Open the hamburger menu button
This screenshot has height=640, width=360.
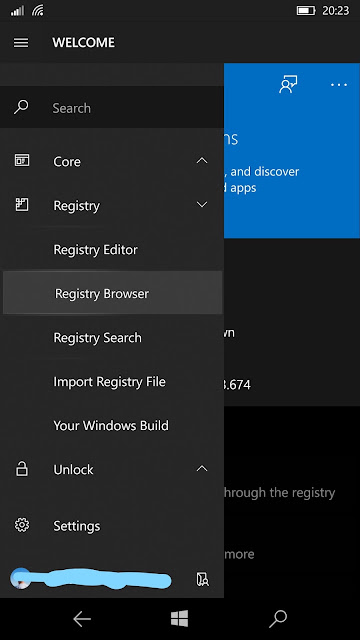[21, 42]
